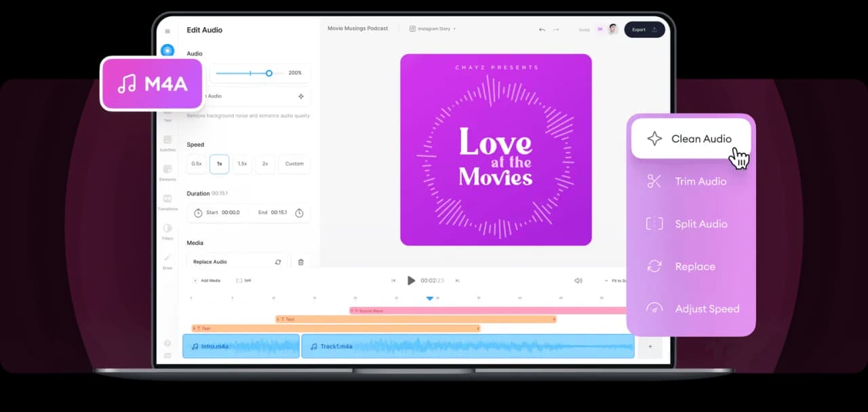The width and height of the screenshot is (868, 412).
Task: Expand the hamburger menu above the sidebar
Action: tap(167, 30)
